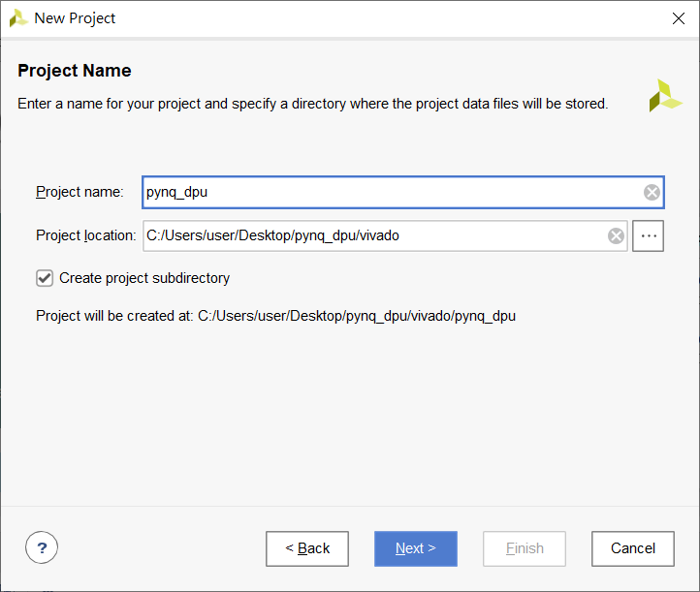Click the 'Project location:' label
The width and height of the screenshot is (700, 592).
tap(86, 235)
